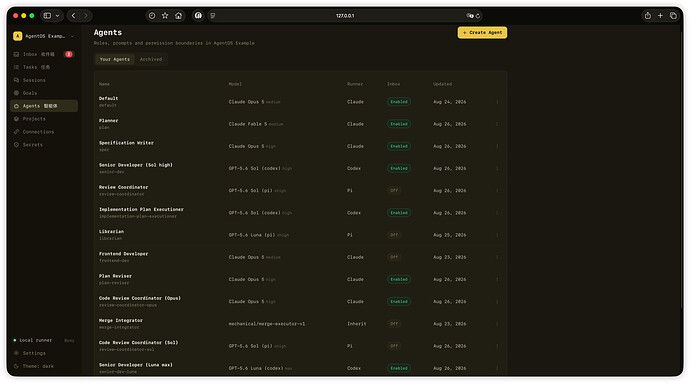
Task: Open row menu for Librarian agent
Action: [497, 235]
